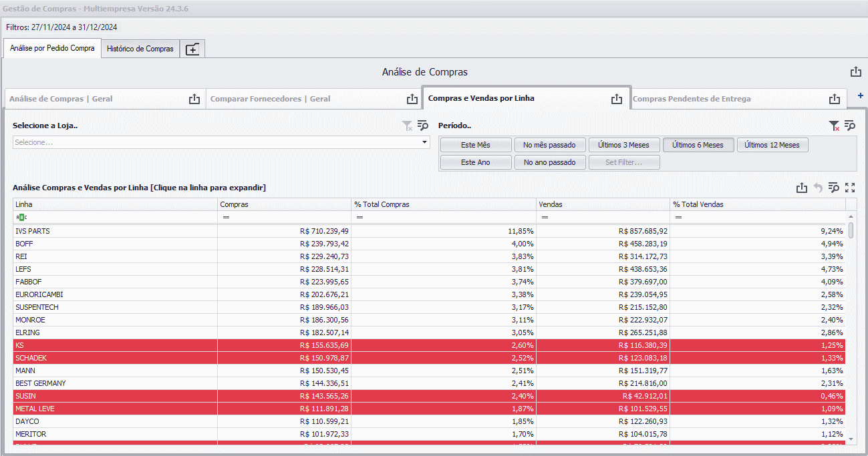
Task: Switch to Análise por Pedido Compra tab
Action: point(52,48)
